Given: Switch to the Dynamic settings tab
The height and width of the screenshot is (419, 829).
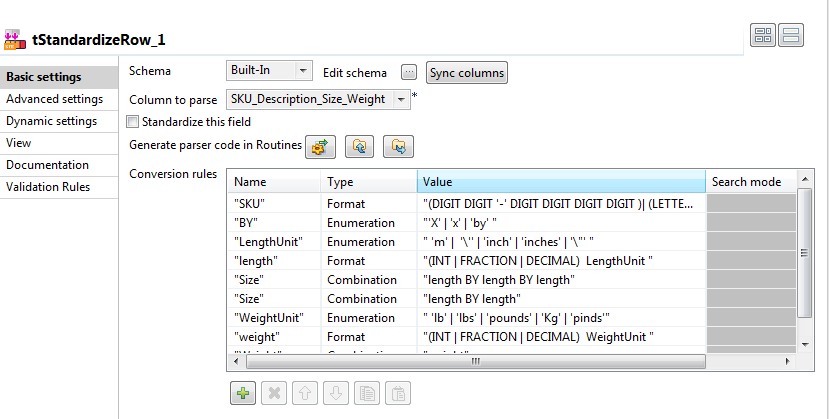Looking at the screenshot, I should 51,121.
